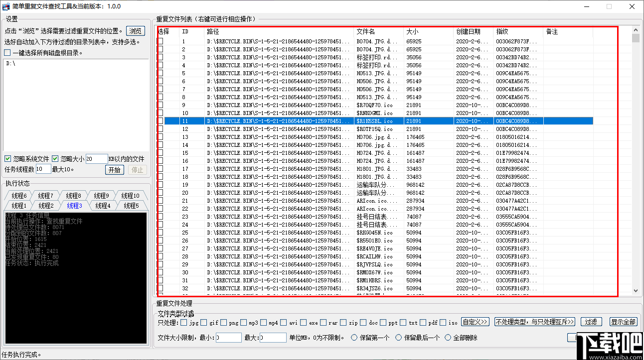The image size is (644, 360).
Task: Tick the iso file type checkbox
Action: (x=443, y=323)
